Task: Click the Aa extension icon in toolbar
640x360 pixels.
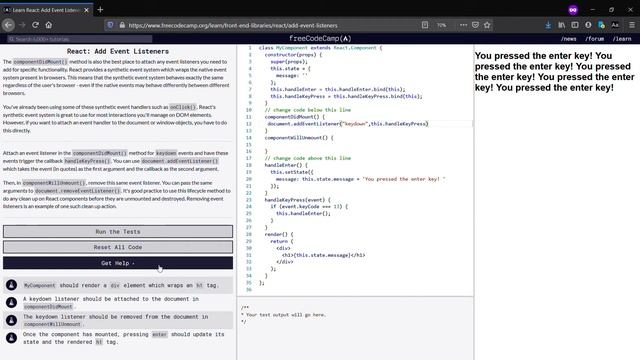Action: pyautogui.click(x=615, y=25)
